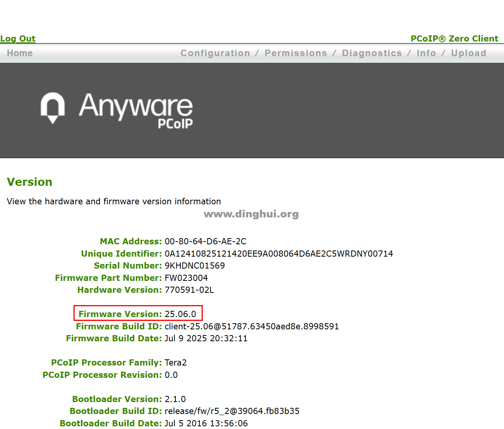Screen dimensions: 504x429
Task: Select bootloader build ID release/fw/r5_2@39064.fb83b35
Action: pos(232,411)
